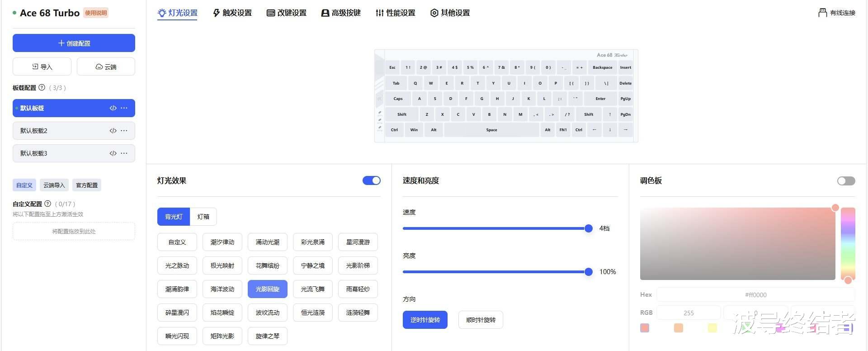
Task: Open the 其他设置 tab
Action: (x=450, y=13)
